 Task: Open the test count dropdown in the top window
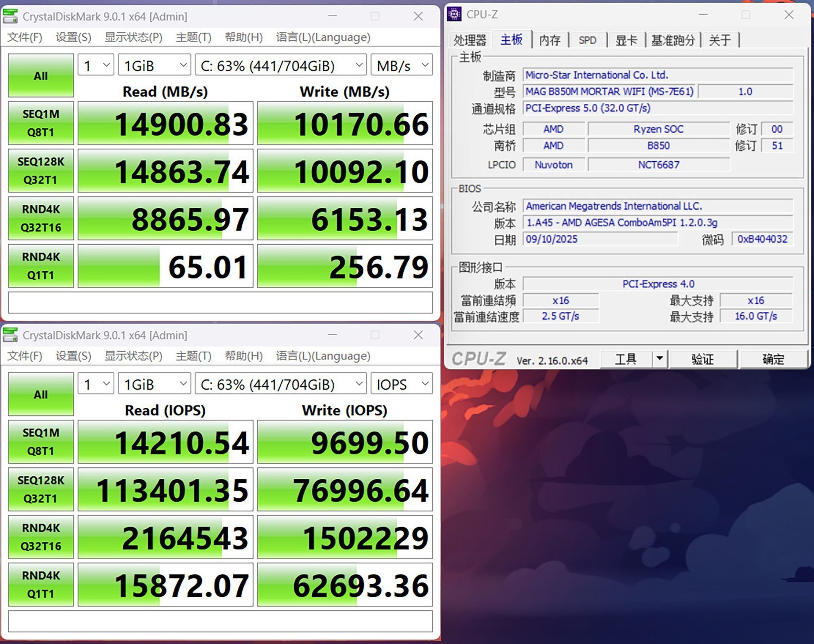tap(96, 65)
